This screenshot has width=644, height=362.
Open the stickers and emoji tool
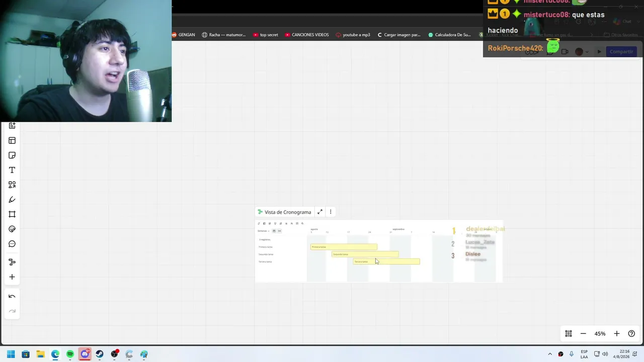coord(12,229)
